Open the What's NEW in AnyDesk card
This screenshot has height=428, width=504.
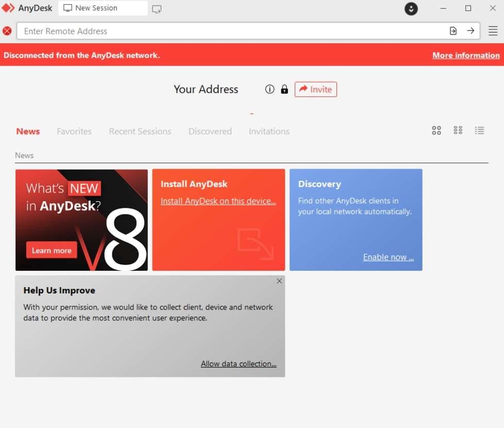click(81, 220)
